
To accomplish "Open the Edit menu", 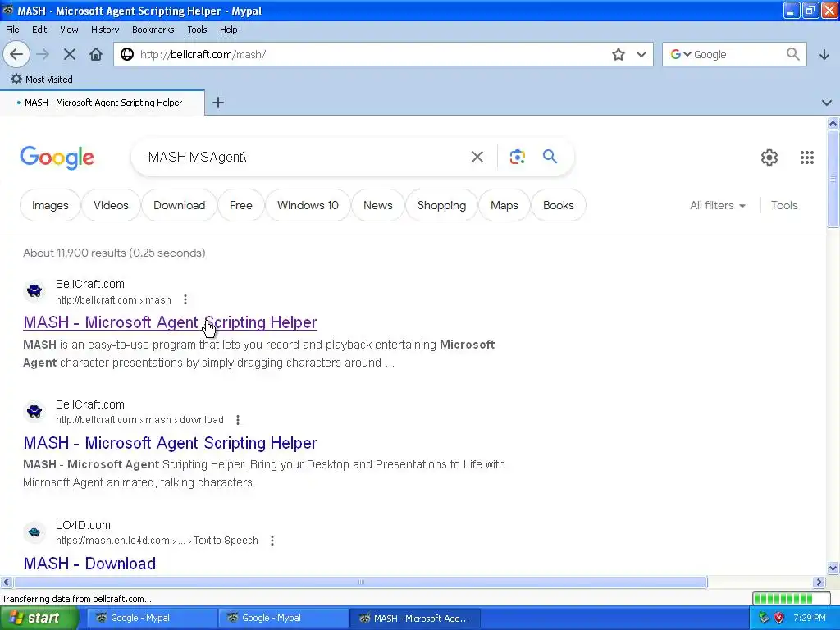I will tap(39, 30).
